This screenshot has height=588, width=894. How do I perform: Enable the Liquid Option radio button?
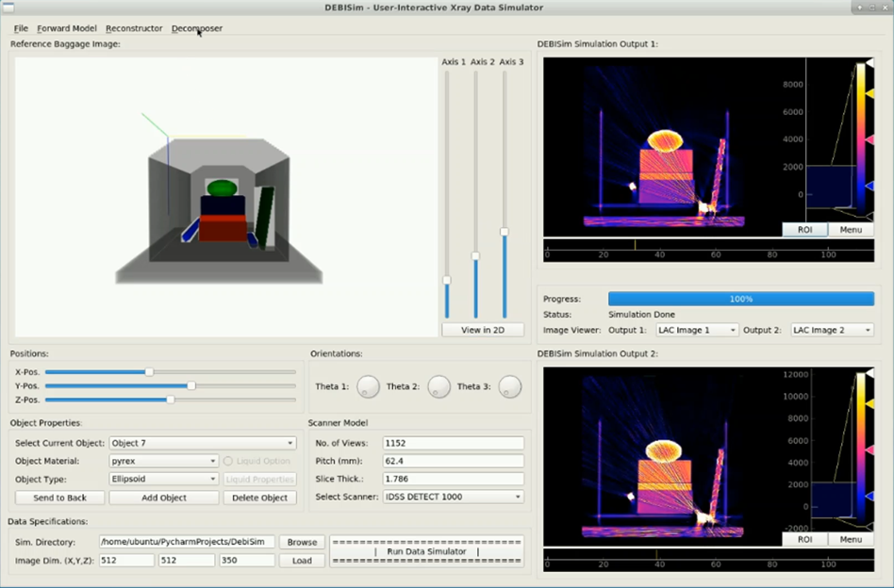(x=228, y=461)
